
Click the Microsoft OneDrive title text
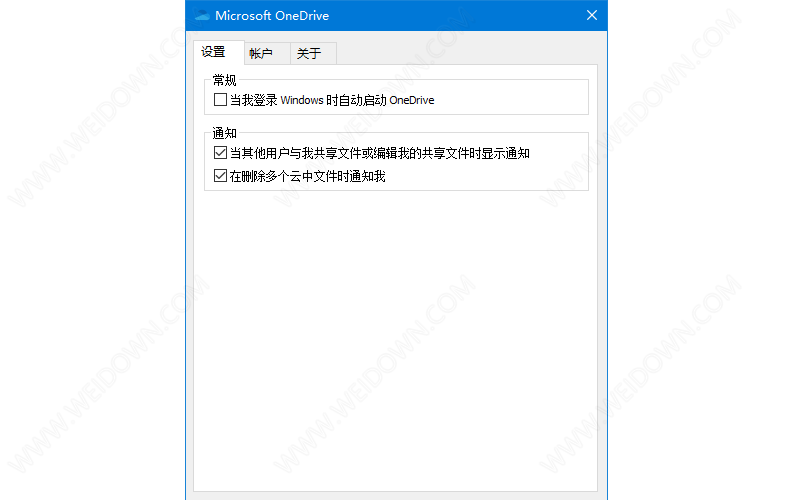(272, 16)
